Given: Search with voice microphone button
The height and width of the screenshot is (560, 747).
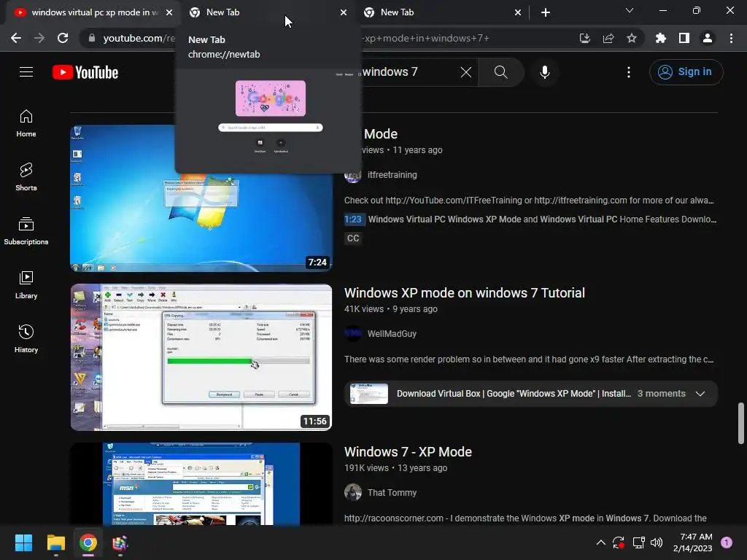Looking at the screenshot, I should point(545,72).
